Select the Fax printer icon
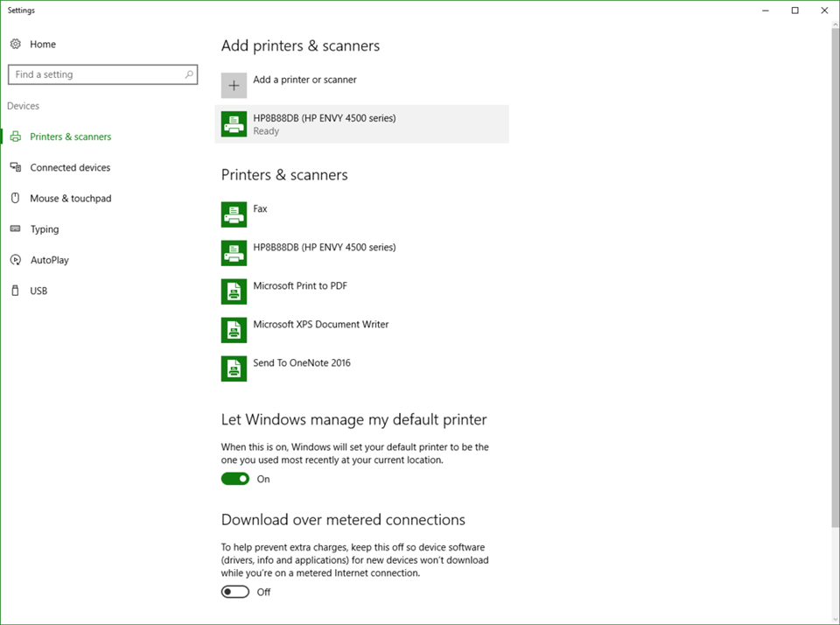The image size is (840, 625). click(234, 214)
